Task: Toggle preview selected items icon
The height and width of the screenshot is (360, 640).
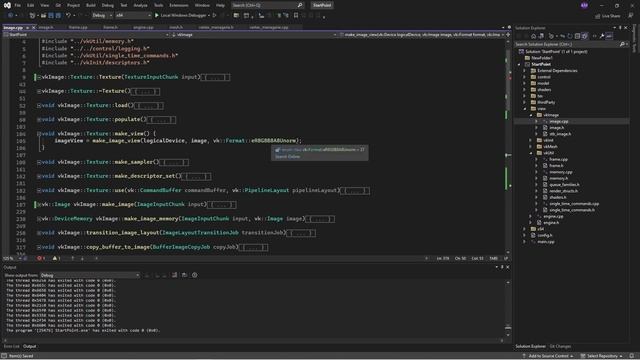Action: tap(609, 36)
